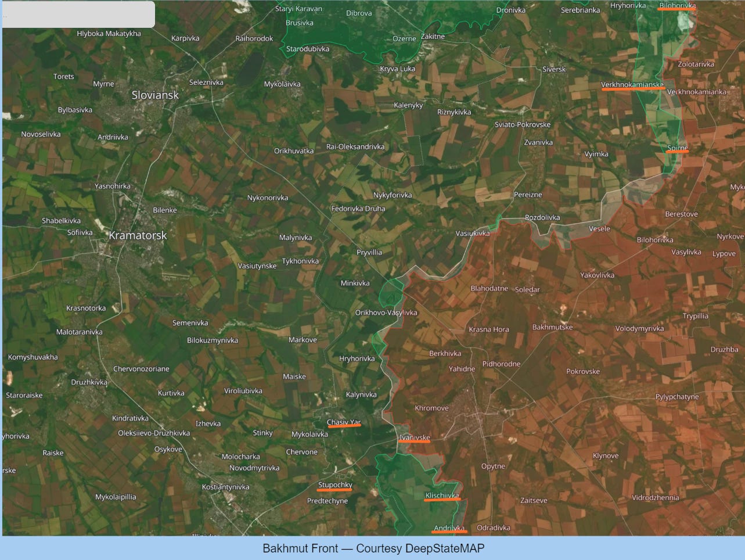Click the Kryva Luka label
745x560 pixels.
(398, 69)
